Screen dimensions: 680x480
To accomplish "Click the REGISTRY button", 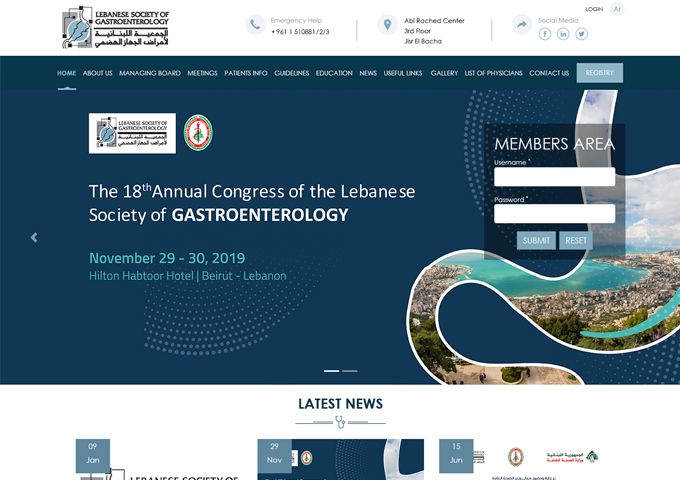I will tap(600, 72).
